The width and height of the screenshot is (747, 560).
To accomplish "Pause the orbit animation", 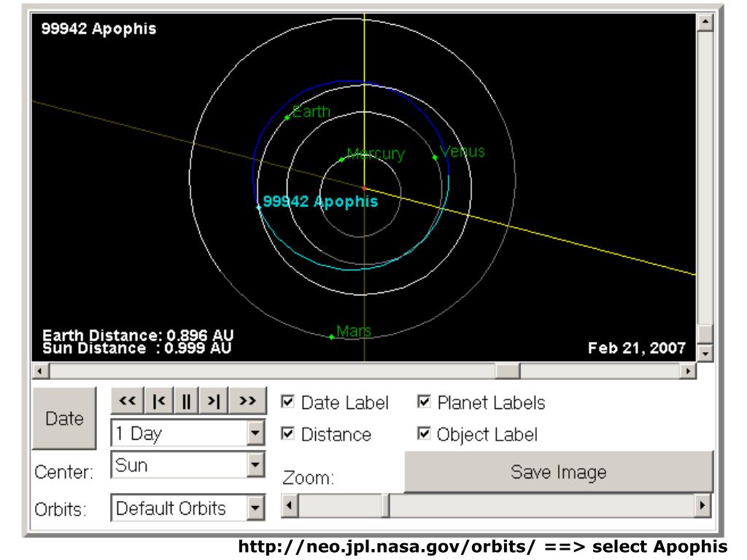I will tap(186, 401).
